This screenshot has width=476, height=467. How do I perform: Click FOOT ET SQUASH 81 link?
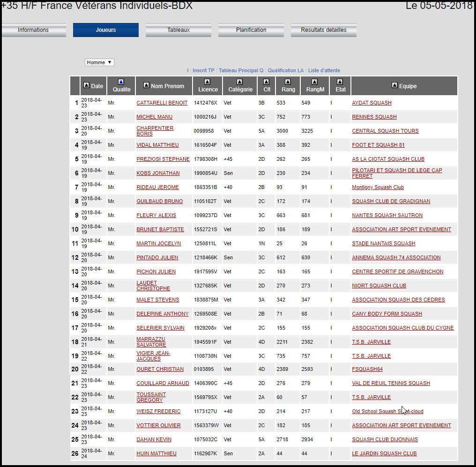(378, 145)
